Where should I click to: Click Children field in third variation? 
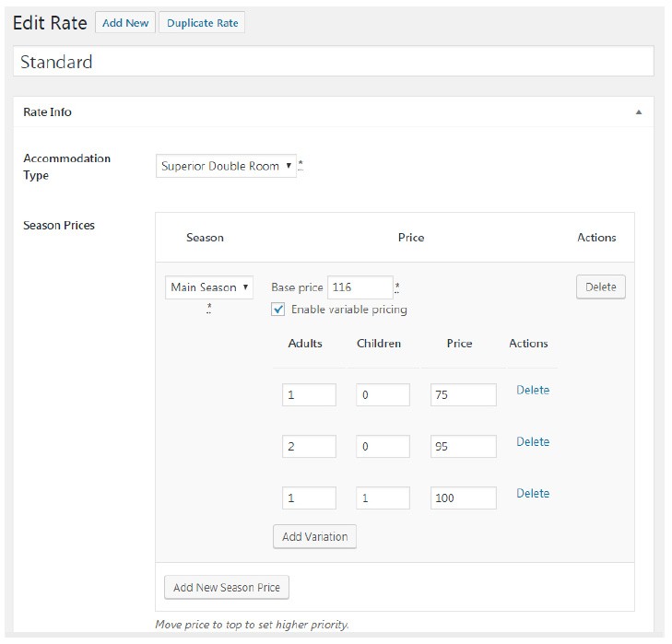point(383,498)
